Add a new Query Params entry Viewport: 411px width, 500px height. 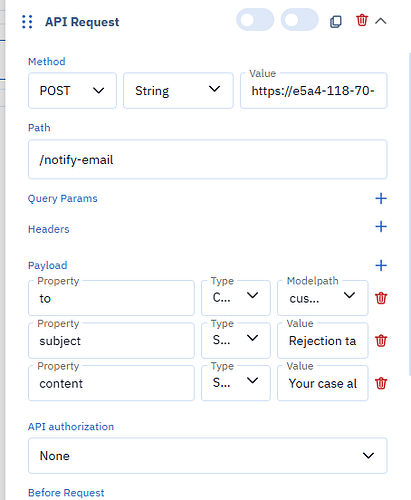point(381,199)
